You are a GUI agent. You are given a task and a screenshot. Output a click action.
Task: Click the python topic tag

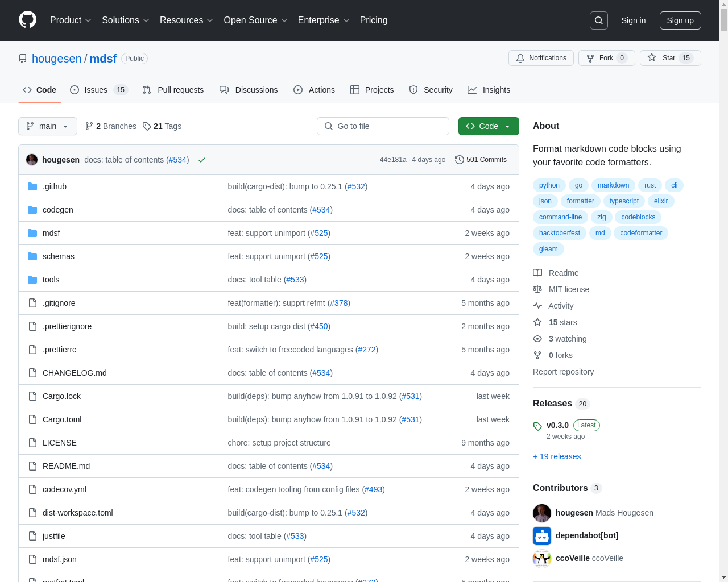point(549,185)
